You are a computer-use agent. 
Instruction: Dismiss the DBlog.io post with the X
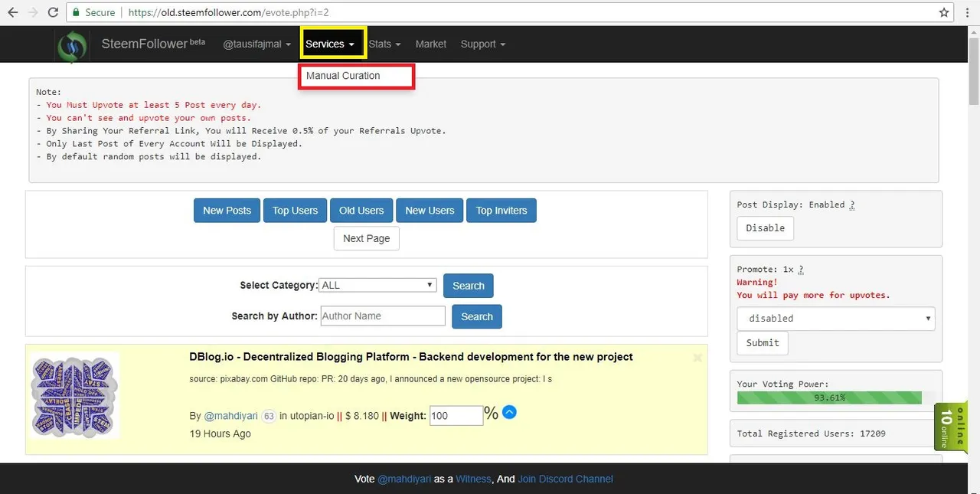click(x=697, y=358)
